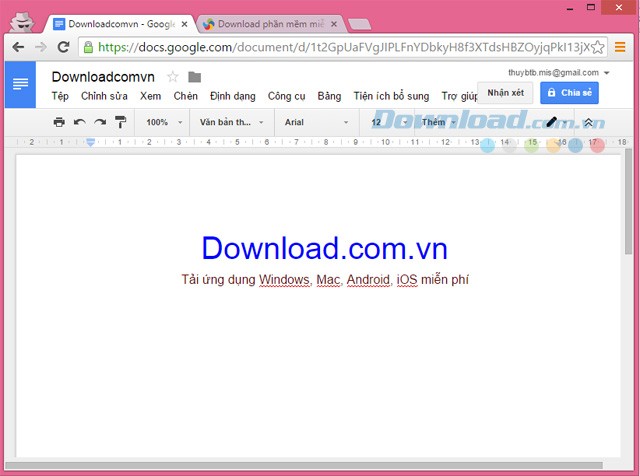Open the Tiện ích bổ sung menu

(391, 96)
